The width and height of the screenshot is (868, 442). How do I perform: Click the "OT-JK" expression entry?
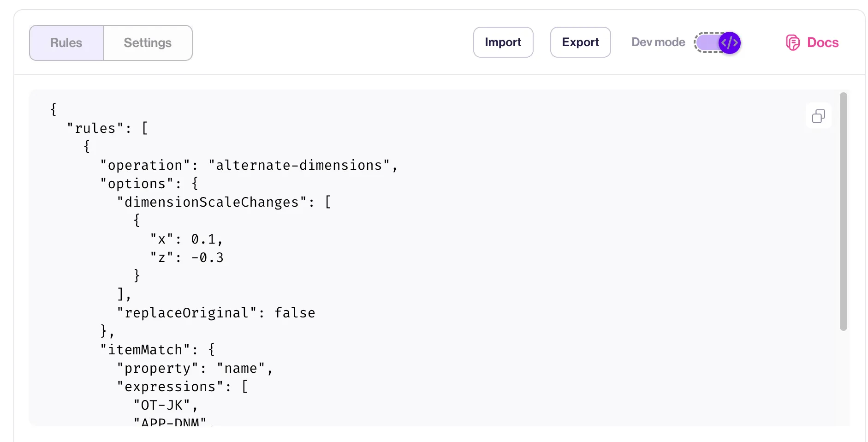point(166,405)
